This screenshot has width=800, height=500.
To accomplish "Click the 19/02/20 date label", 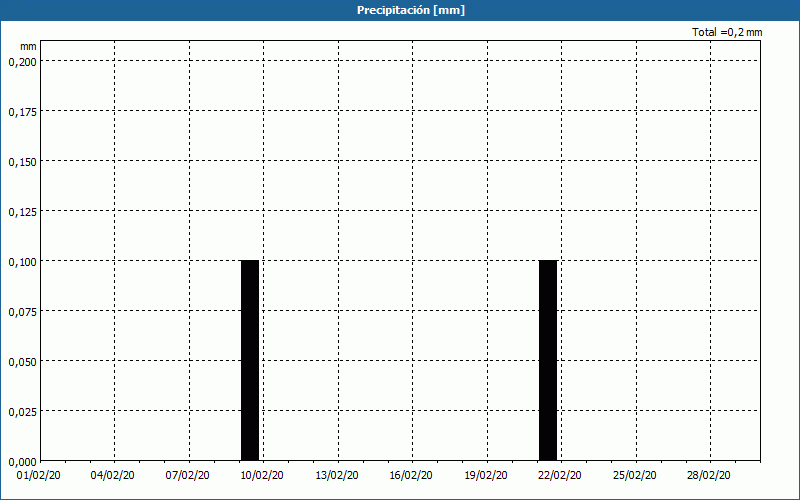I will 486,476.
